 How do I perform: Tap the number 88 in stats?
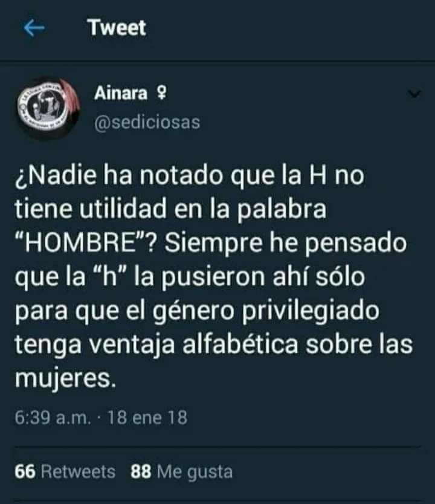(x=141, y=471)
